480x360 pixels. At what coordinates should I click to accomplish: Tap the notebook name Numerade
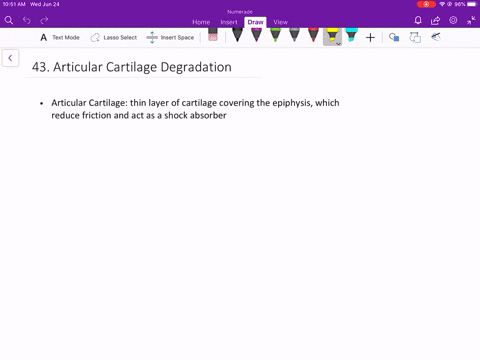(x=240, y=12)
